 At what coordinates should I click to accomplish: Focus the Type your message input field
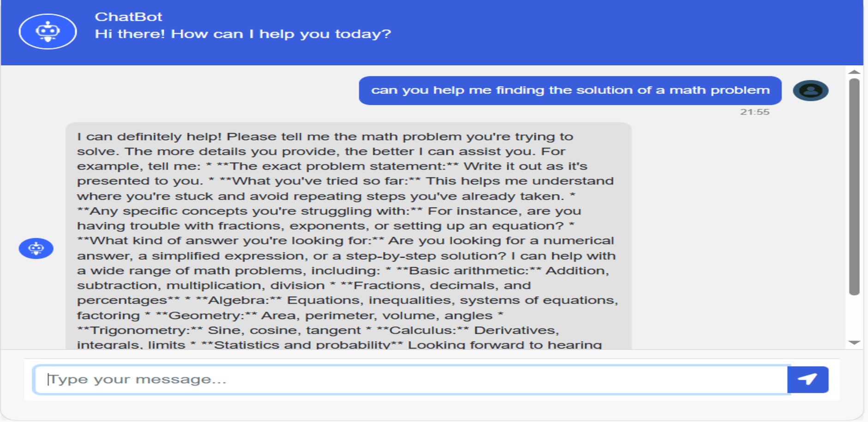pos(411,380)
